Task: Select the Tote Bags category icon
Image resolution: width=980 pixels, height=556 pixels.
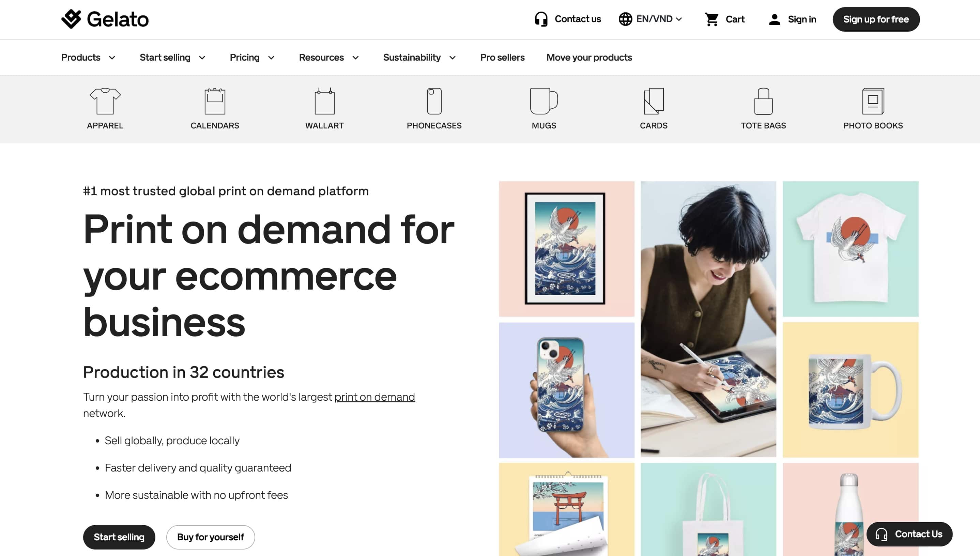Action: [763, 101]
